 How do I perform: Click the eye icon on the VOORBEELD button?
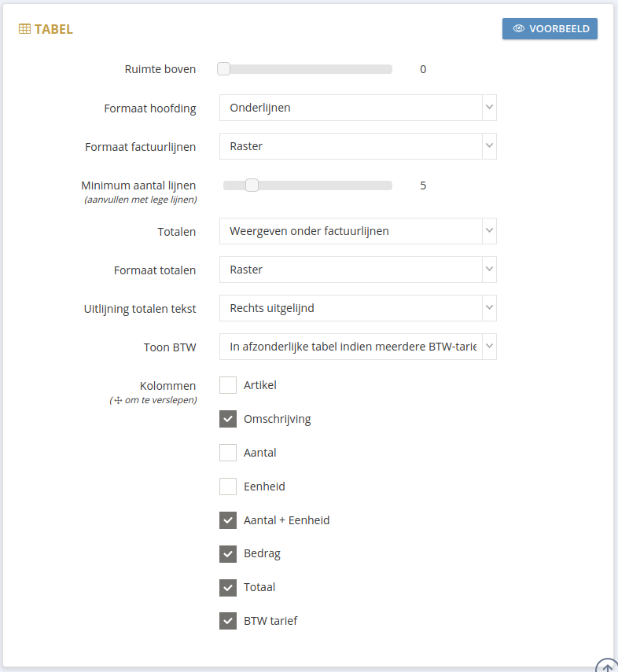[x=519, y=28]
